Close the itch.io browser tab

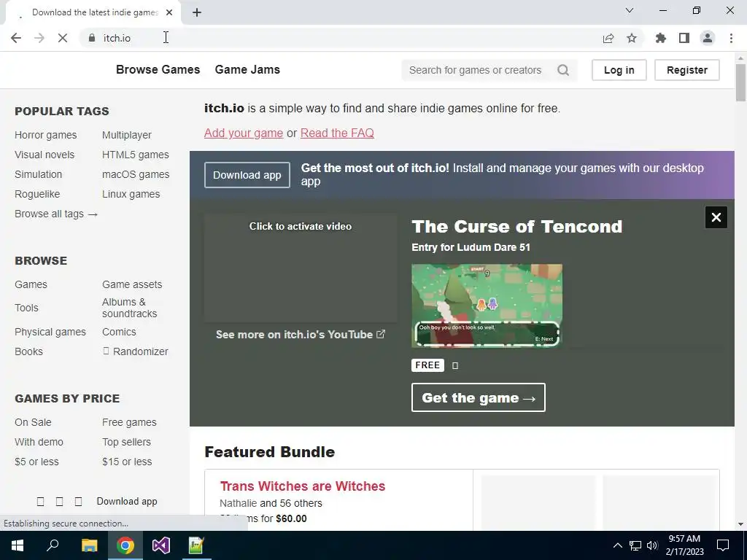point(169,12)
